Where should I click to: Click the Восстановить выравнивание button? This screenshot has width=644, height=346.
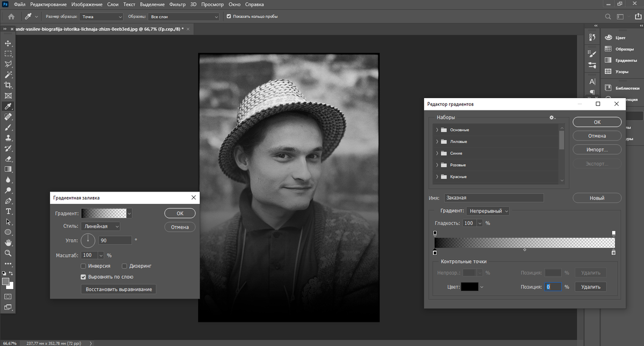click(119, 290)
